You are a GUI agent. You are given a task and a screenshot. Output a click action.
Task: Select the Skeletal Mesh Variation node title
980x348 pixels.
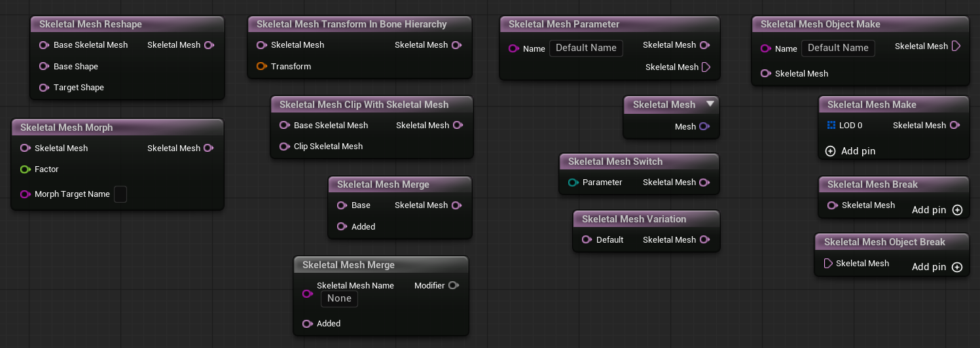pos(634,219)
